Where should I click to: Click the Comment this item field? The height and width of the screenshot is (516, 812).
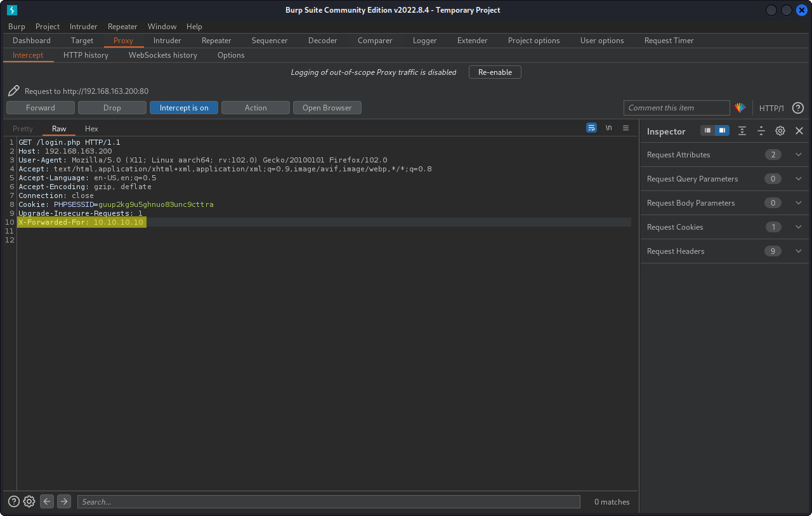click(x=677, y=108)
